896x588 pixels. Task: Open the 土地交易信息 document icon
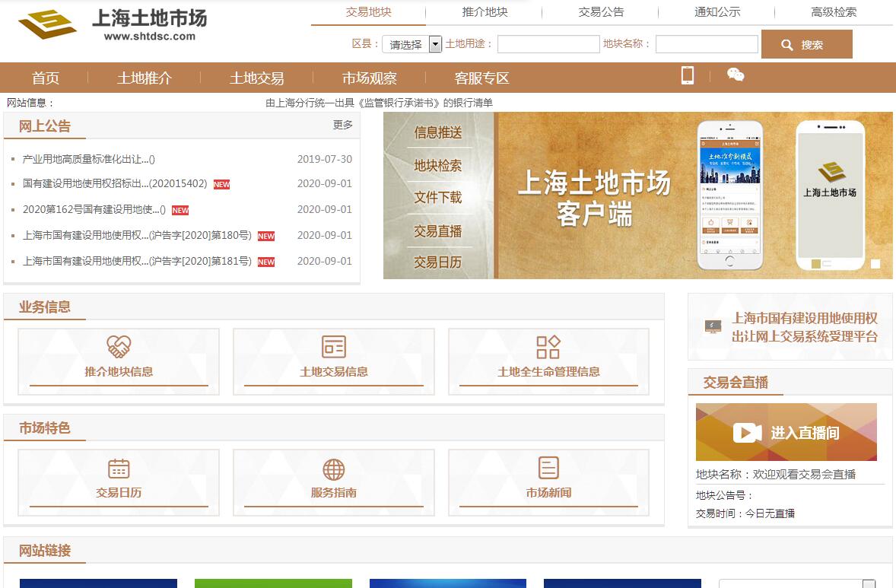pos(333,347)
